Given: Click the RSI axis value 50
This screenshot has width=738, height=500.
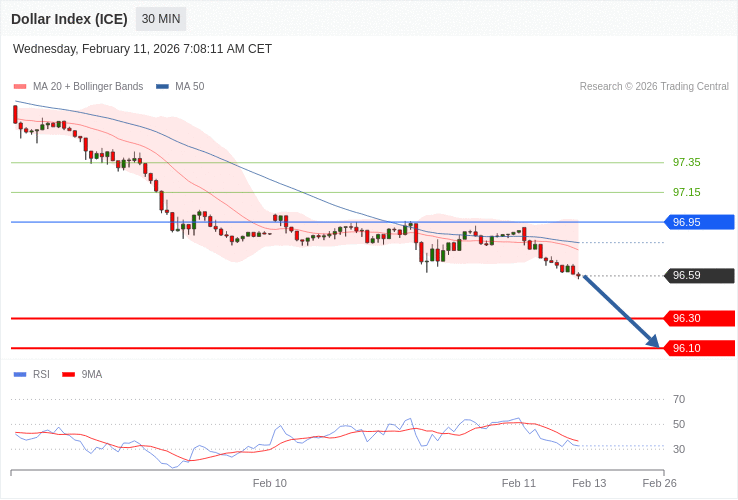Looking at the screenshot, I should tap(679, 425).
